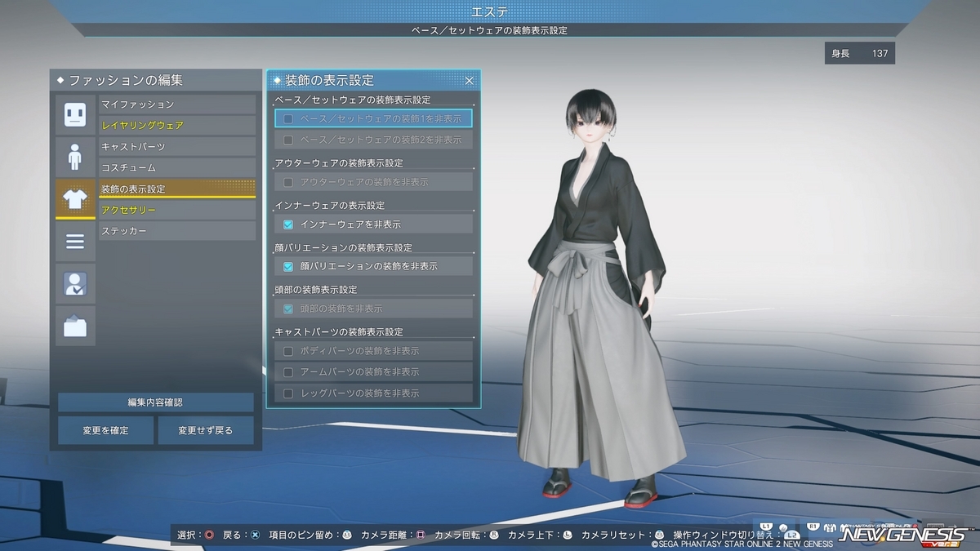Image resolution: width=980 pixels, height=551 pixels.
Task: Click the stick icon next to カメラ上下
Action: (x=566, y=535)
